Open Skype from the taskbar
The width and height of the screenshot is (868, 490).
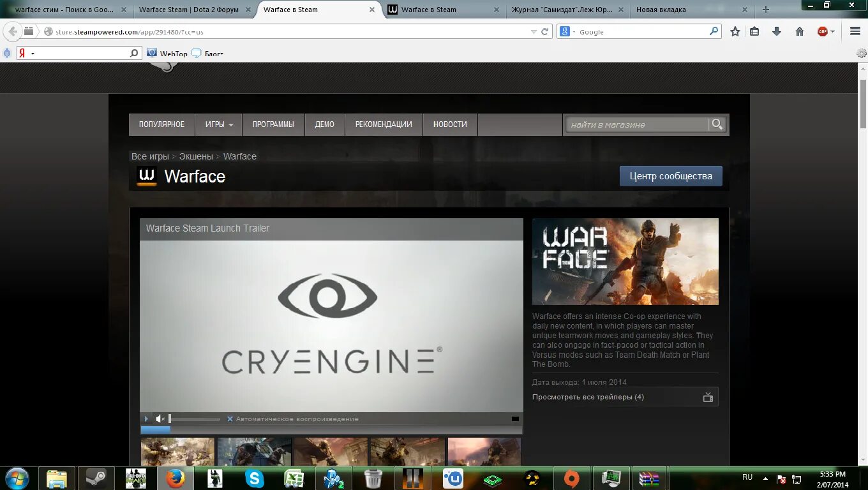click(x=255, y=478)
